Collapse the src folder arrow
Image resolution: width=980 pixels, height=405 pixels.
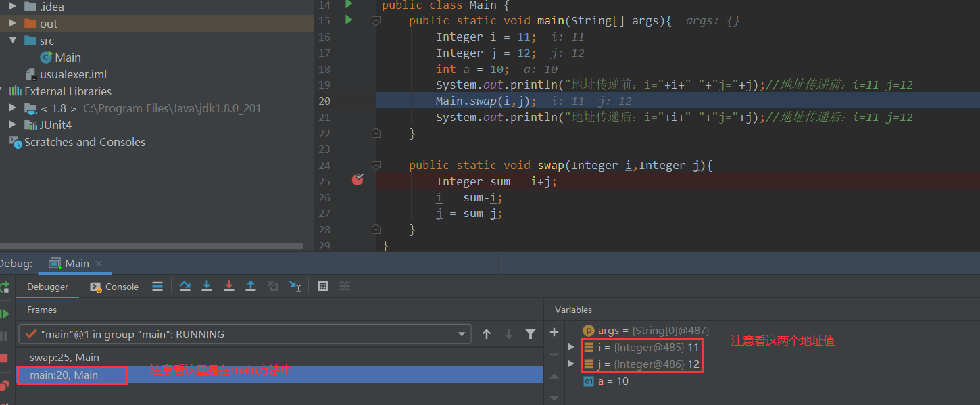13,40
